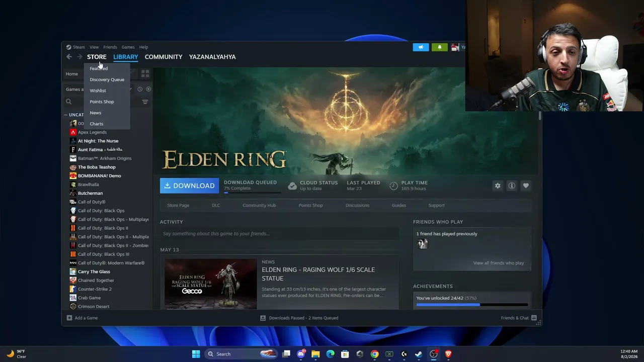Open the green notifications bell
The image size is (644, 362).
pos(439,47)
